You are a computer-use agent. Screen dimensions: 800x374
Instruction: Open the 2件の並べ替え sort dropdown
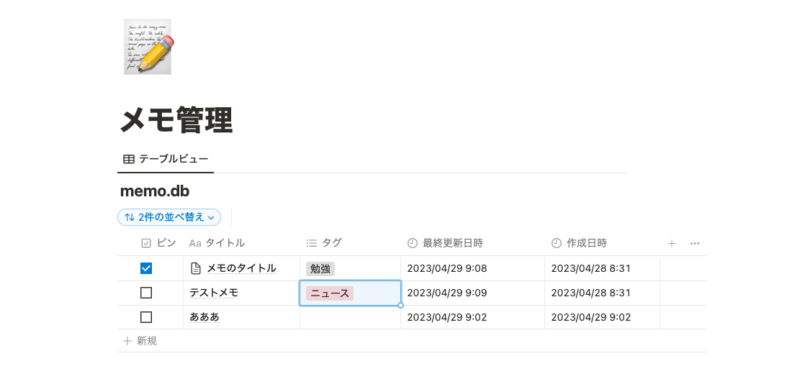click(x=169, y=217)
